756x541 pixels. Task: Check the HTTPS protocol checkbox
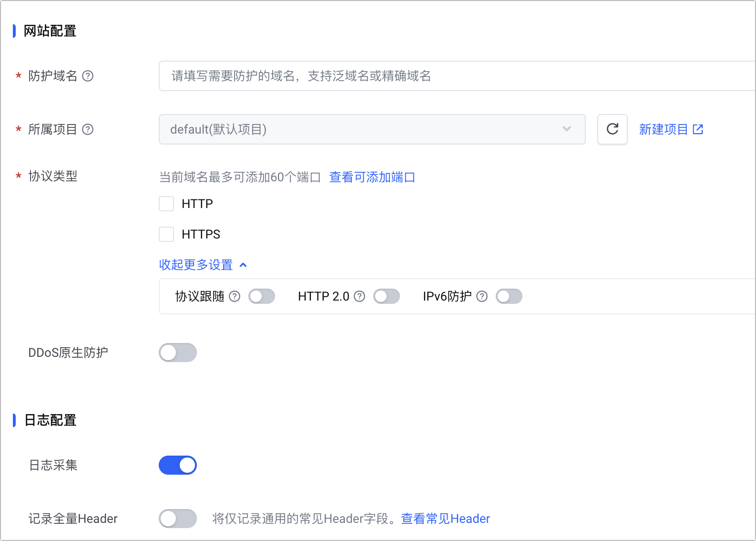[x=166, y=234]
